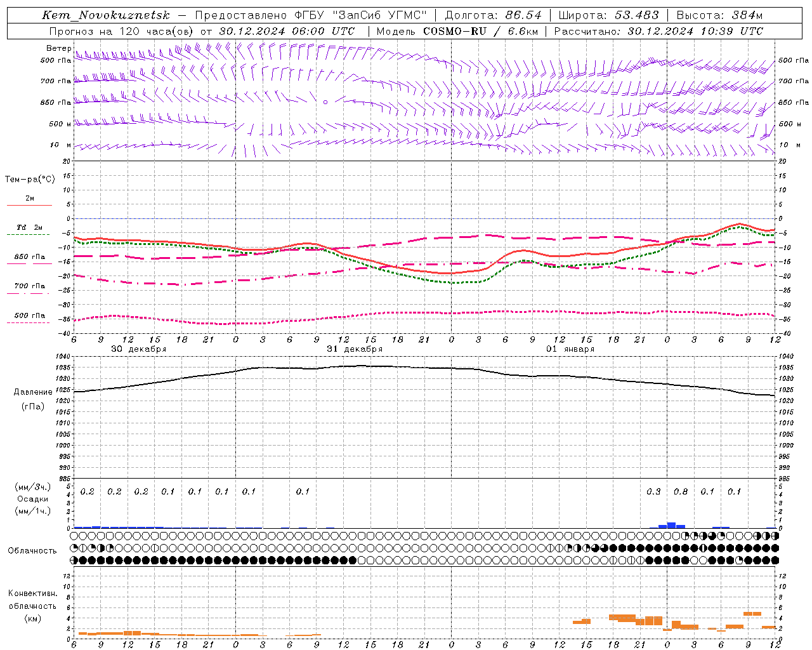Click the '2м' temperature legend entry
Screen dimensions: 812x650
(x=30, y=199)
